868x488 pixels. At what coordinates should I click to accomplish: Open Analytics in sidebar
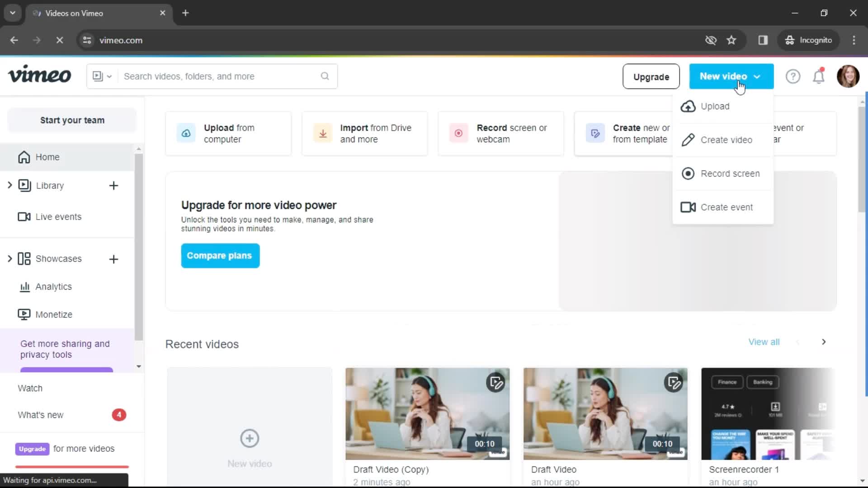click(46, 287)
